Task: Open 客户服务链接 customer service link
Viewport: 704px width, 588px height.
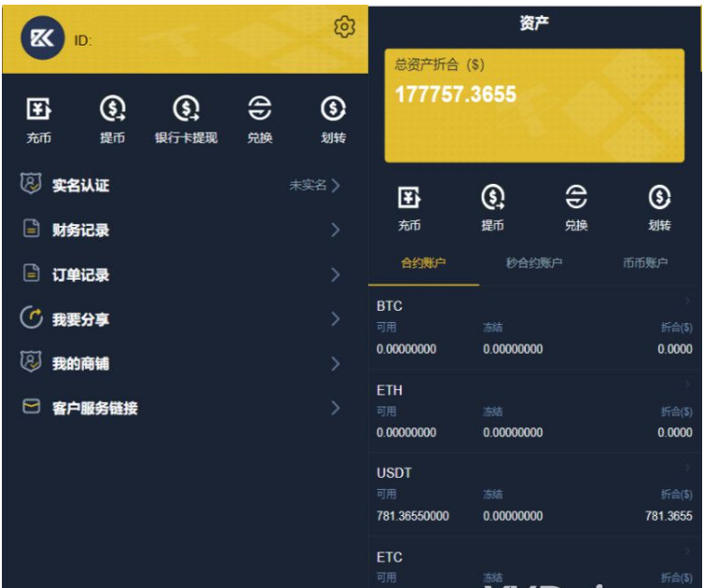Action: [x=94, y=408]
